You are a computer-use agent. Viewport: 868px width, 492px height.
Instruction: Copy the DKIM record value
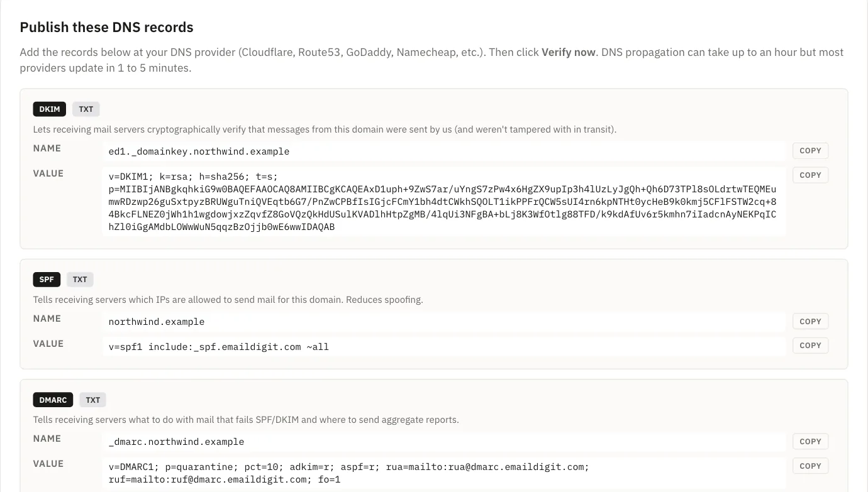810,175
